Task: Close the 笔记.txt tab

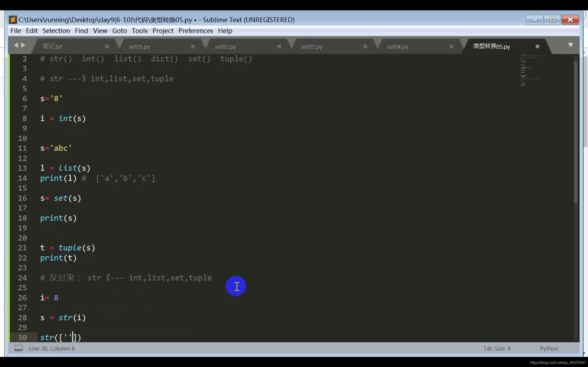Action: [x=107, y=46]
